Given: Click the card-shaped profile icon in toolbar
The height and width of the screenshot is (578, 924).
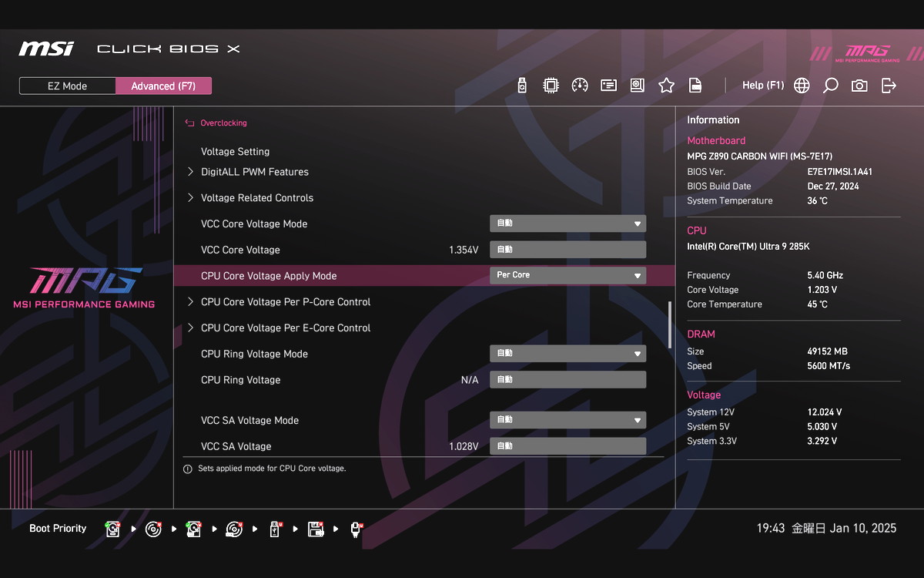Looking at the screenshot, I should coord(608,86).
